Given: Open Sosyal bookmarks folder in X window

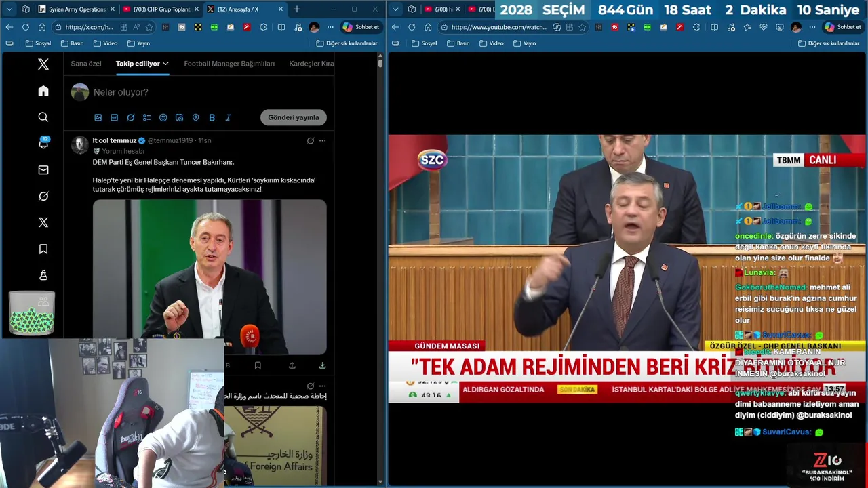Looking at the screenshot, I should pos(38,43).
